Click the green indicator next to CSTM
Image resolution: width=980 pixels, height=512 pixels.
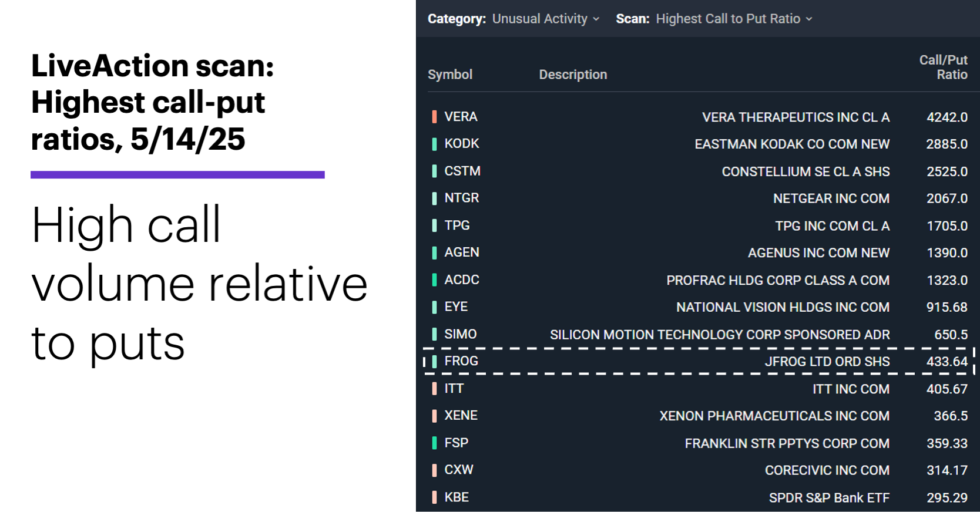(435, 171)
